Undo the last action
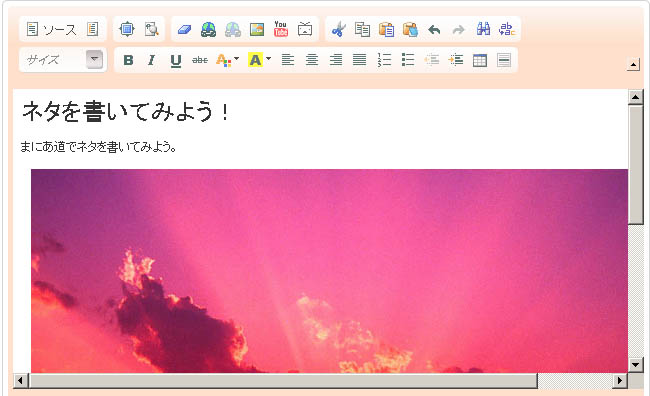 [x=434, y=29]
